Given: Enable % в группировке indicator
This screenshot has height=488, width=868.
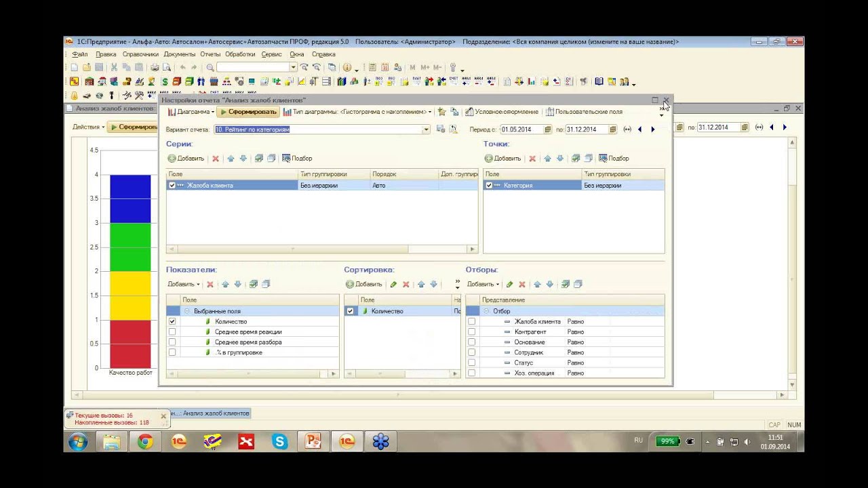Looking at the screenshot, I should (x=172, y=352).
